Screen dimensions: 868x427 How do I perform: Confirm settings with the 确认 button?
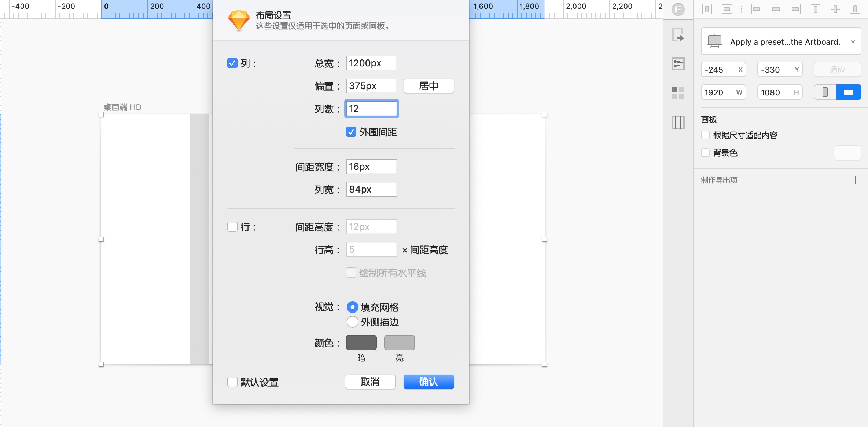429,382
